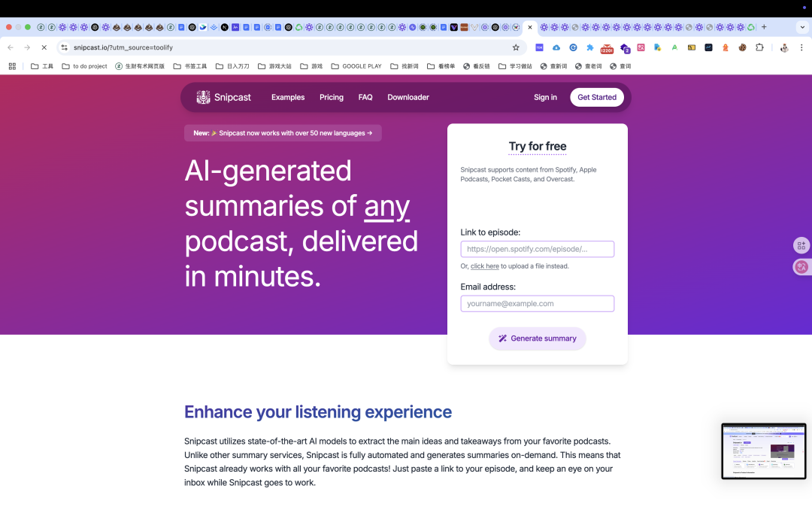Open the apps grid in the bookmarks bar
812x525 pixels.
click(x=13, y=66)
